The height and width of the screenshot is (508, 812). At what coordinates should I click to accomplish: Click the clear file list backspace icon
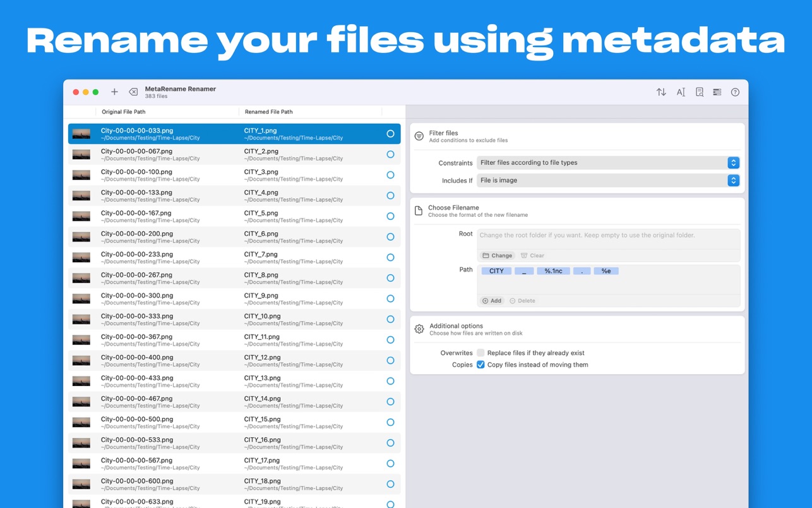133,92
